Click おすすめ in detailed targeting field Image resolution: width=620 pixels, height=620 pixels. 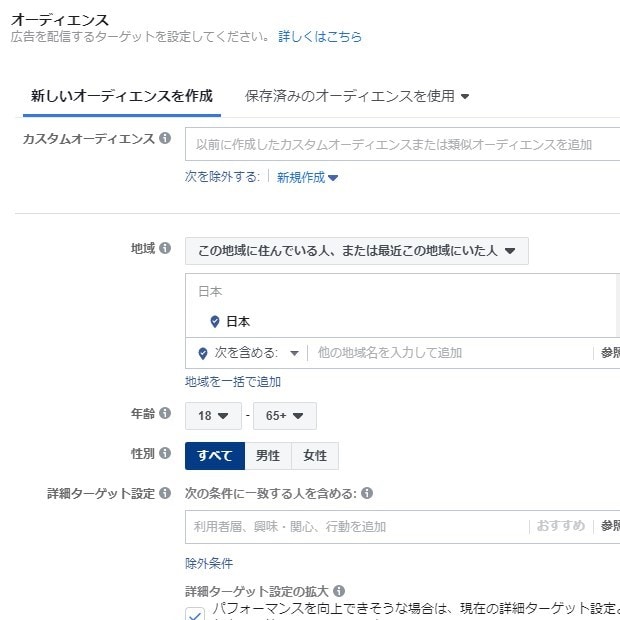pos(561,525)
